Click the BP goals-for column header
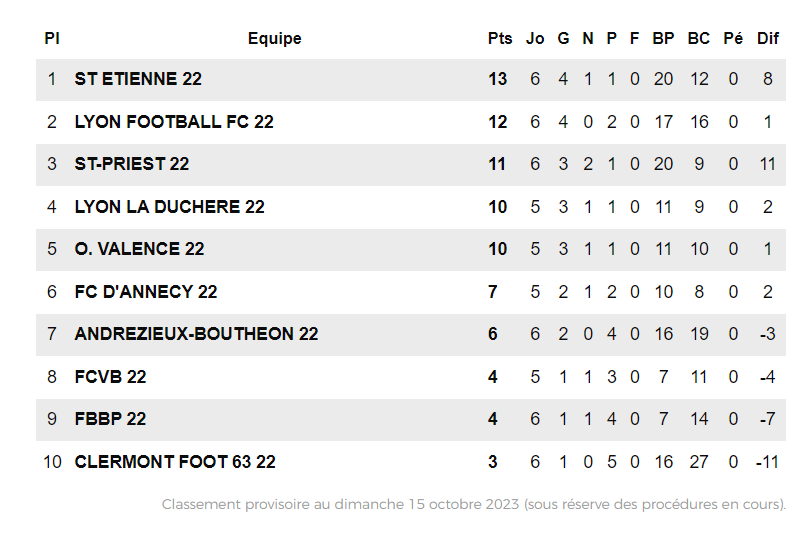The height and width of the screenshot is (538, 810). click(x=663, y=39)
